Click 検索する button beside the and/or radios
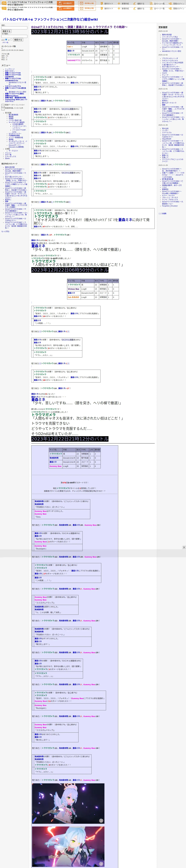 point(18,40)
